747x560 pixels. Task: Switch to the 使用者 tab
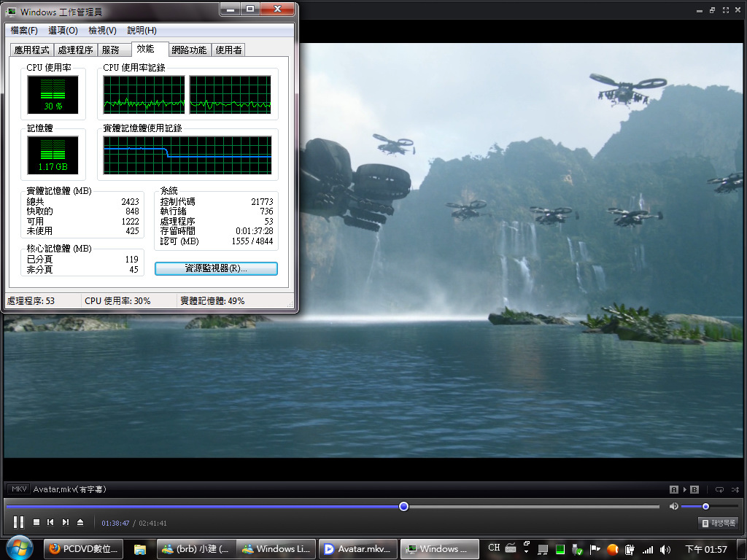[x=228, y=50]
